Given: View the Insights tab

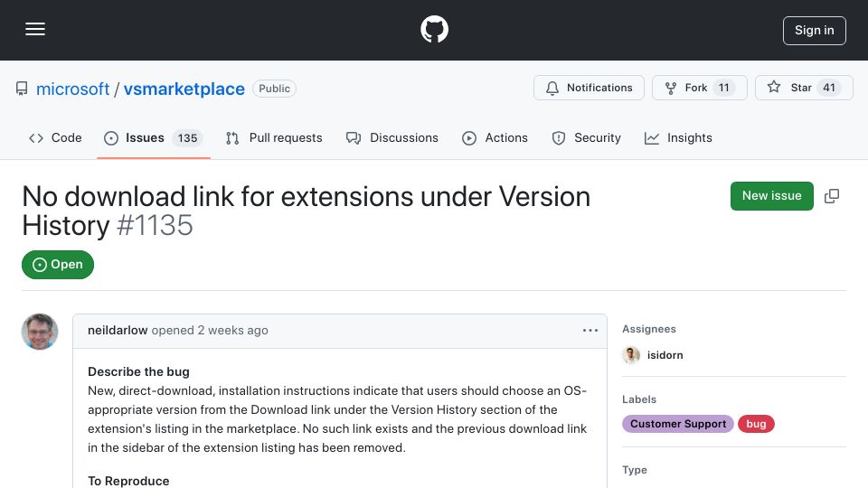Looking at the screenshot, I should pos(678,137).
